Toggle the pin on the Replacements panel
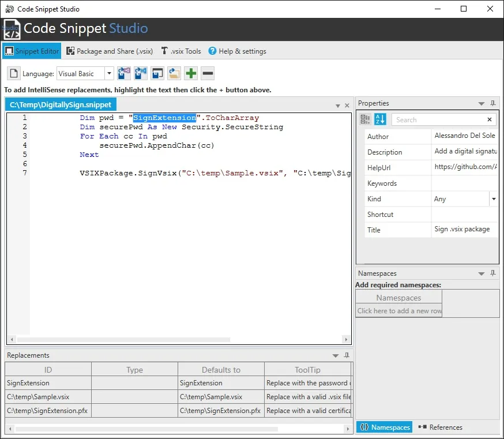 click(347, 355)
